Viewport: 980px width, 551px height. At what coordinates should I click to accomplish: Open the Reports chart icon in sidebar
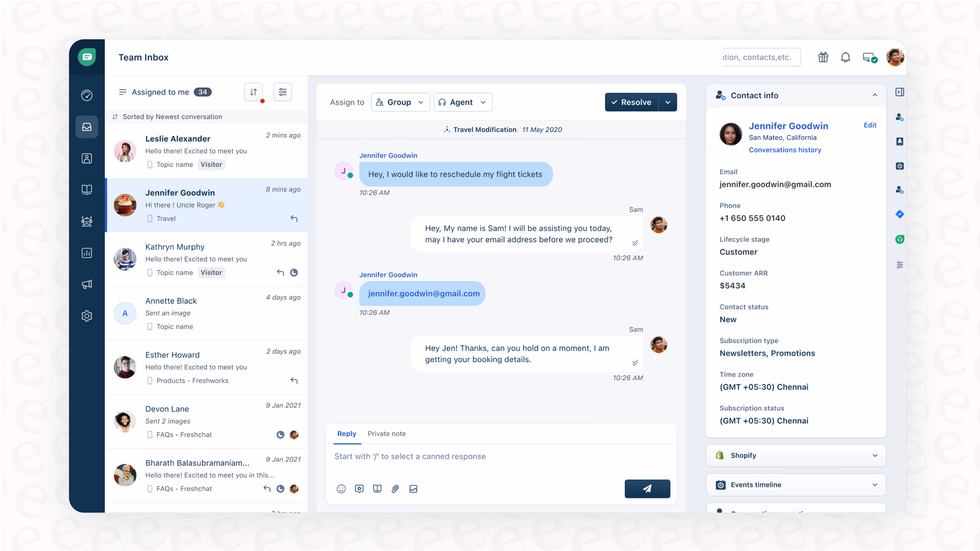(x=87, y=253)
